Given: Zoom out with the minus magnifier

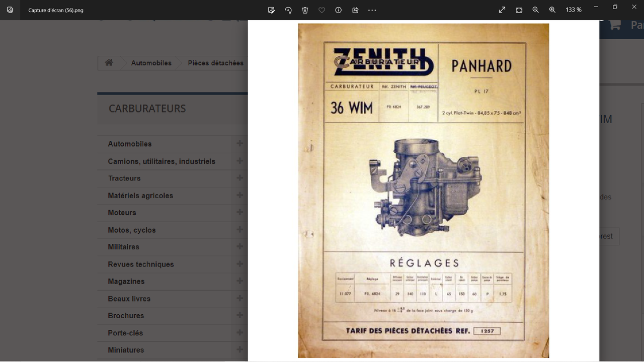Looking at the screenshot, I should [x=536, y=10].
